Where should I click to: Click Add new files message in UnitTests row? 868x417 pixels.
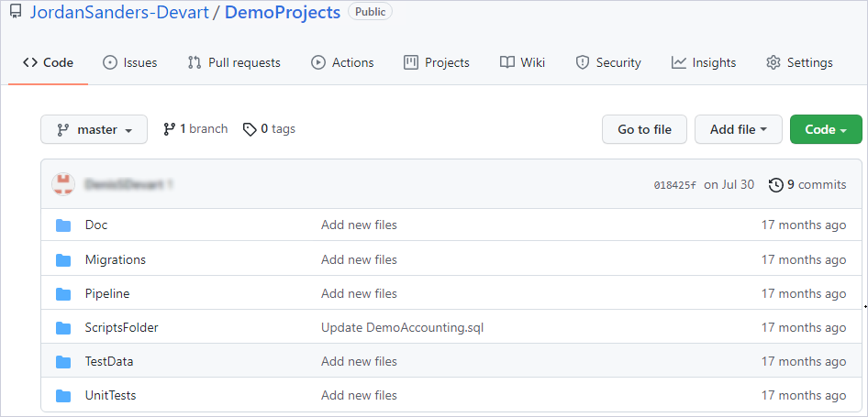pos(360,395)
